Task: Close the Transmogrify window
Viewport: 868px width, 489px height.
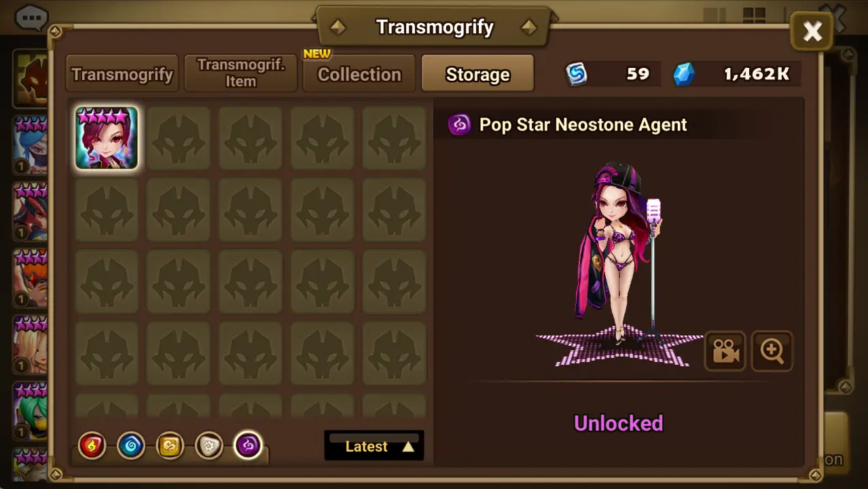Action: point(812,31)
